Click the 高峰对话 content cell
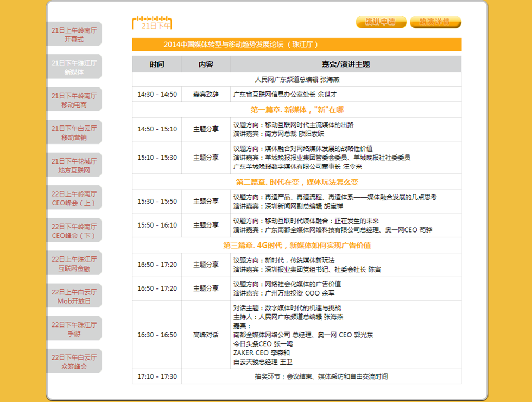Image resolution: width=532 pixels, height=402 pixels. [206, 335]
